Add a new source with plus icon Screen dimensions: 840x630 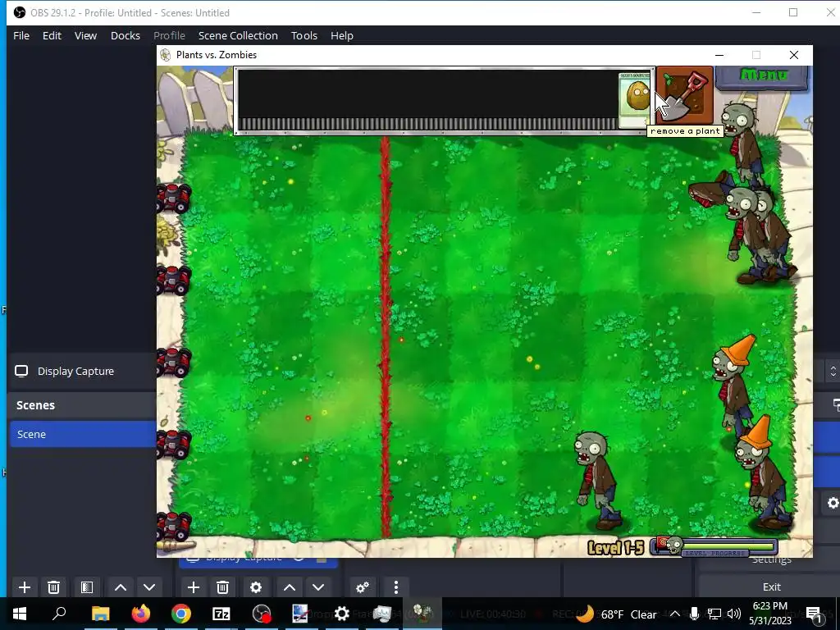coord(194,587)
